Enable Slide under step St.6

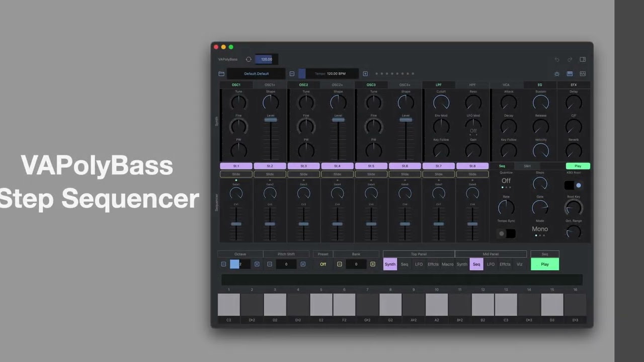(x=405, y=174)
